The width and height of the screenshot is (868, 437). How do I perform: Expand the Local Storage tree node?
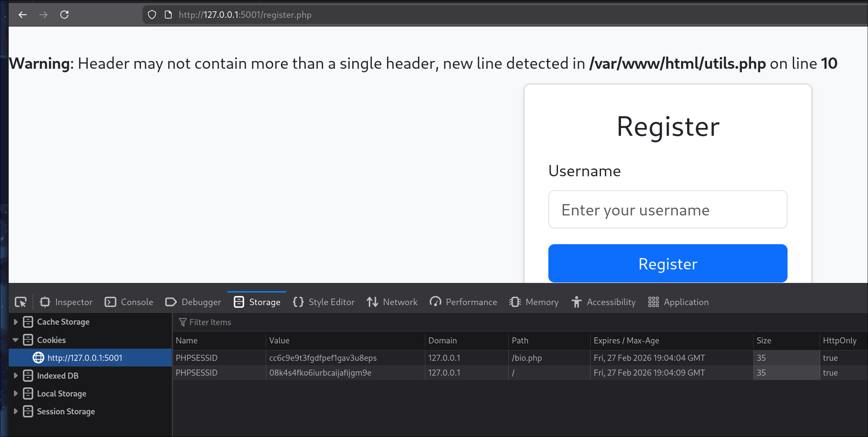(x=16, y=393)
